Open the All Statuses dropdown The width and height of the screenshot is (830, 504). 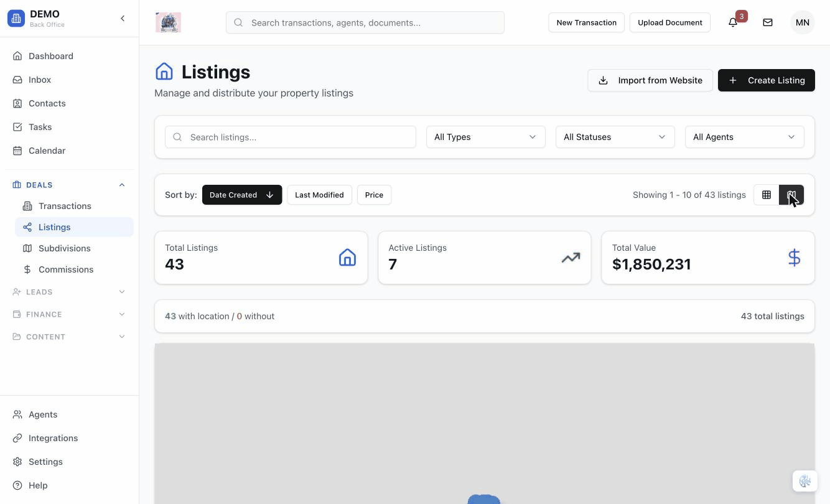pos(615,137)
